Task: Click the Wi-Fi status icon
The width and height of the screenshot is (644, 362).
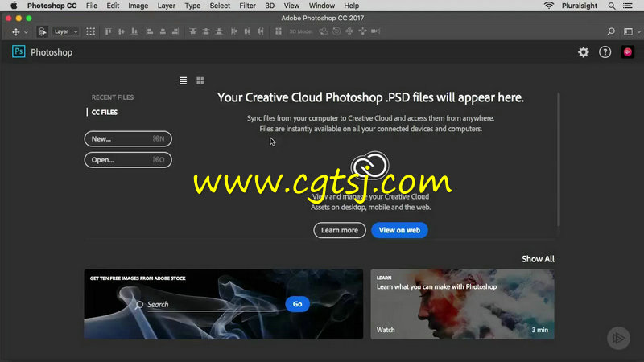Action: [549, 6]
